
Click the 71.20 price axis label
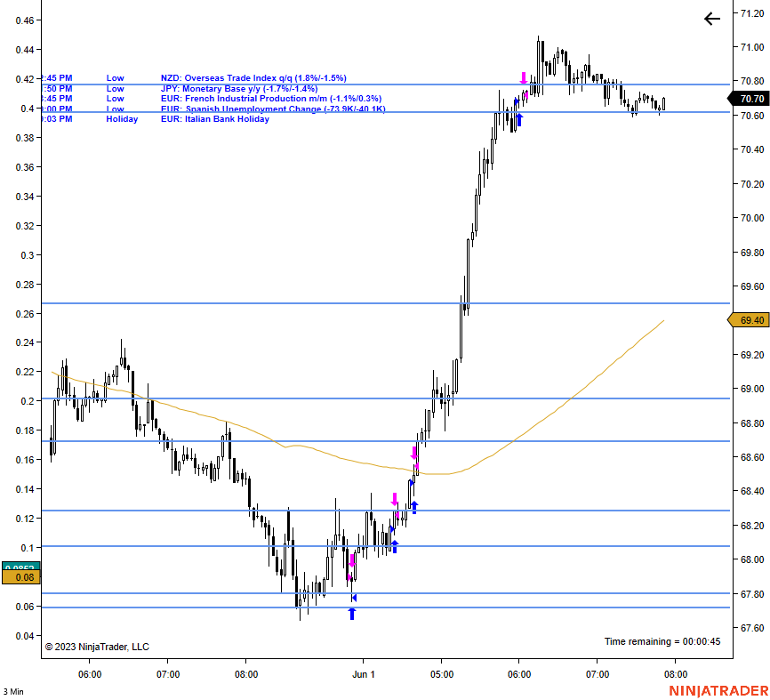click(x=752, y=13)
